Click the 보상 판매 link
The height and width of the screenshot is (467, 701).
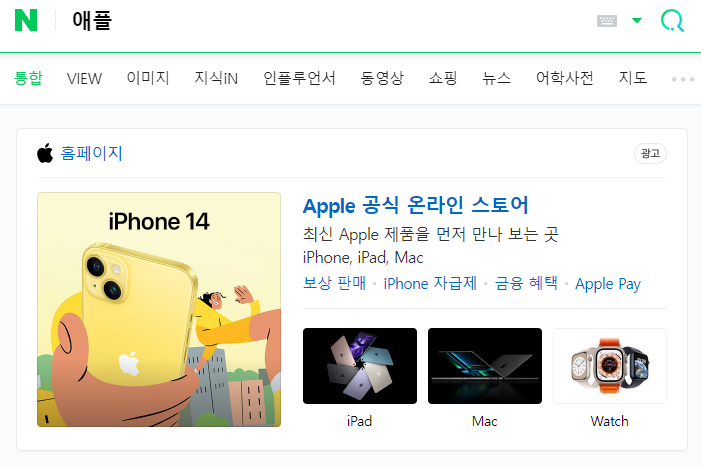pos(334,283)
